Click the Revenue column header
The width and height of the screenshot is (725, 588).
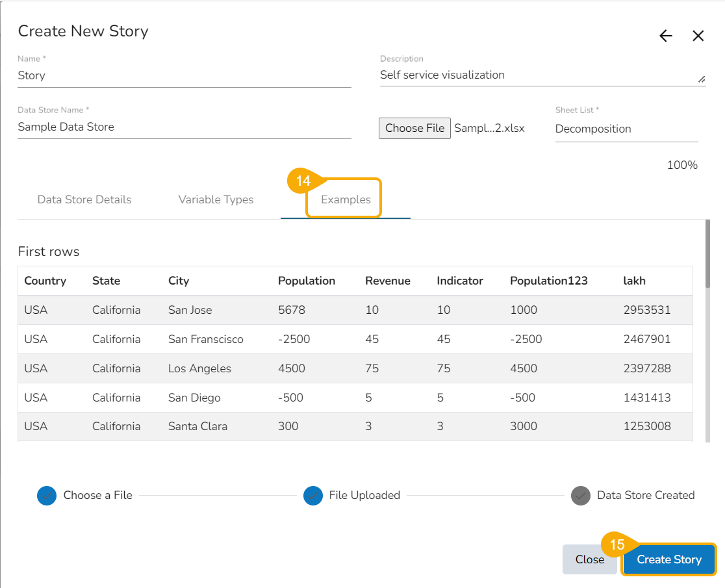click(387, 281)
